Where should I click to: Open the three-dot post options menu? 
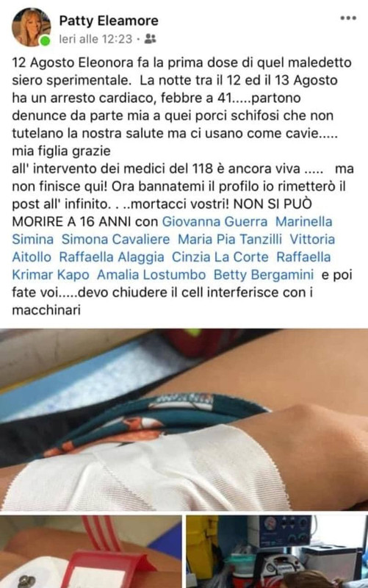(x=348, y=18)
